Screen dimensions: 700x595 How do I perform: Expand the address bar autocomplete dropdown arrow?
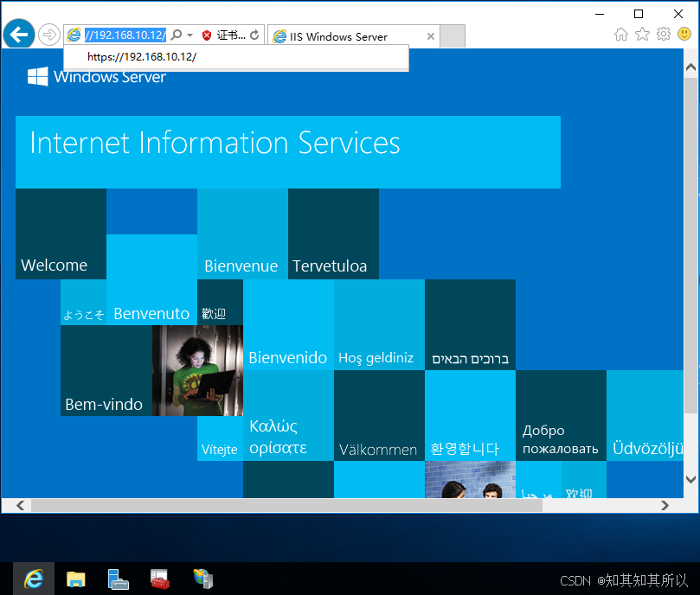(189, 35)
